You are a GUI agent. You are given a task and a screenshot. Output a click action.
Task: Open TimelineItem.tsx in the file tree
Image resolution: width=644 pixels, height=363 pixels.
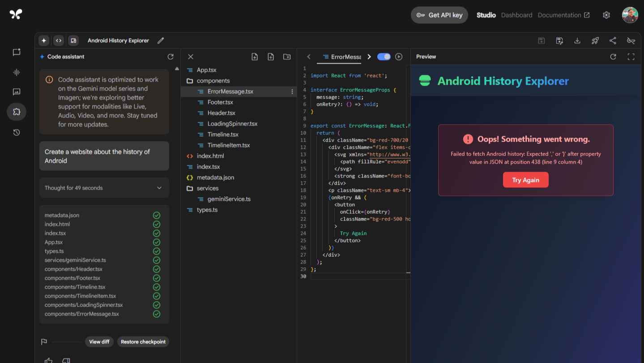(229, 145)
